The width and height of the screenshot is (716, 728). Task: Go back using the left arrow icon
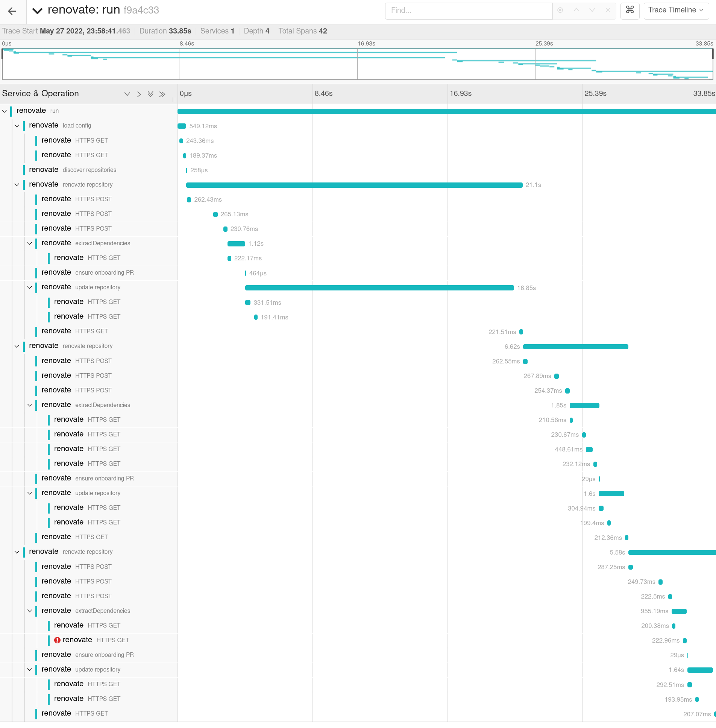pyautogui.click(x=12, y=11)
